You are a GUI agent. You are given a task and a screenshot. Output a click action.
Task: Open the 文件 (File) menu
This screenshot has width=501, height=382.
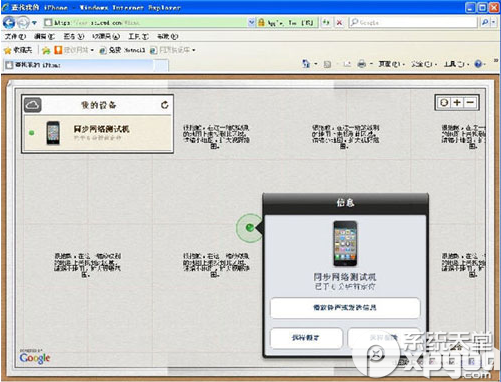point(15,36)
